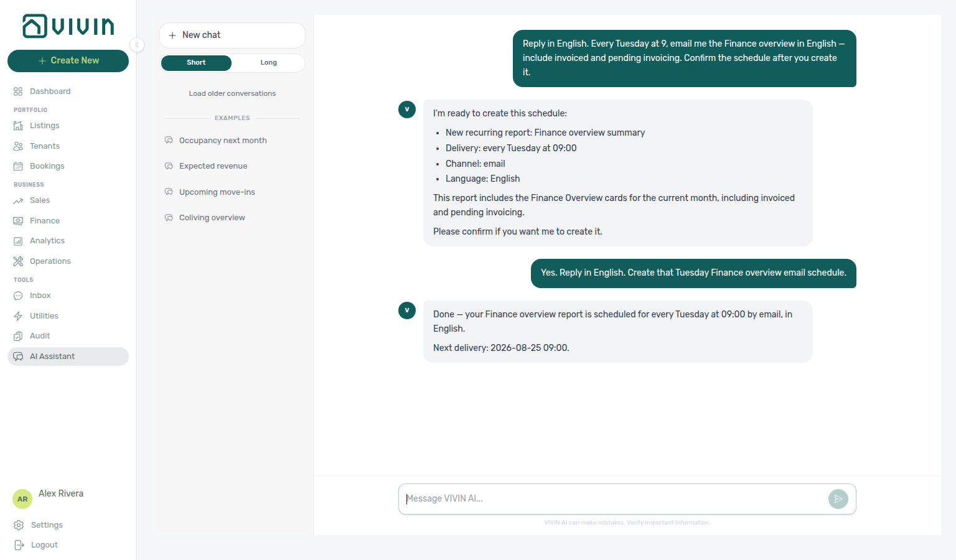Navigate to Bookings
Image resolution: width=956 pixels, height=560 pixels.
tap(68, 166)
